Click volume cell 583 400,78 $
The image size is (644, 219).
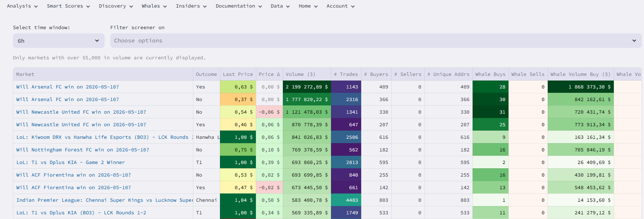(307, 200)
